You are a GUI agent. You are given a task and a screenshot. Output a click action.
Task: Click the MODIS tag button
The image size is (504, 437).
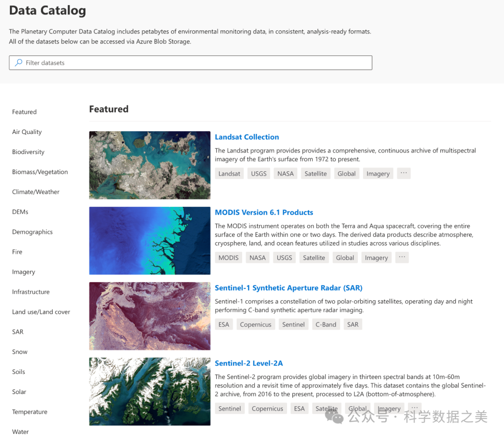228,258
